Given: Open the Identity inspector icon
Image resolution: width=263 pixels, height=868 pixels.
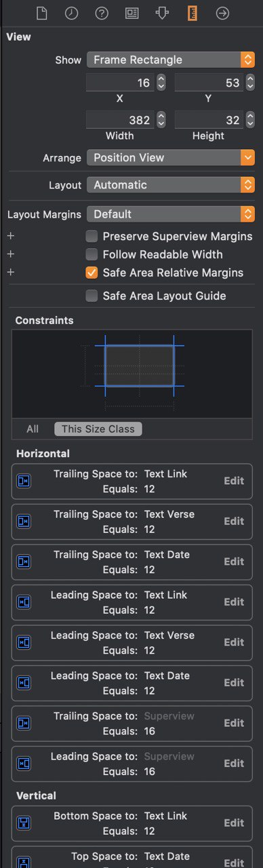Looking at the screenshot, I should point(131,13).
